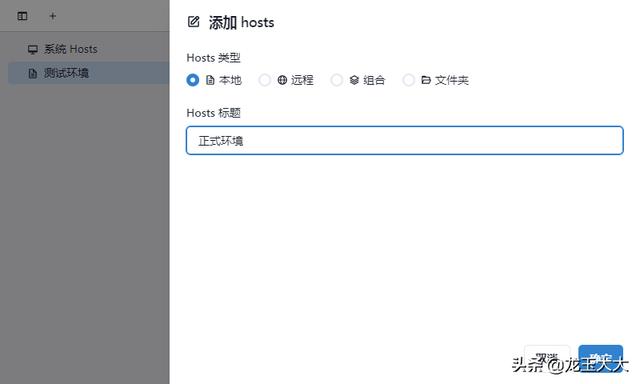
Task: Click the 添加 hosts dialog heading
Action: (x=241, y=22)
